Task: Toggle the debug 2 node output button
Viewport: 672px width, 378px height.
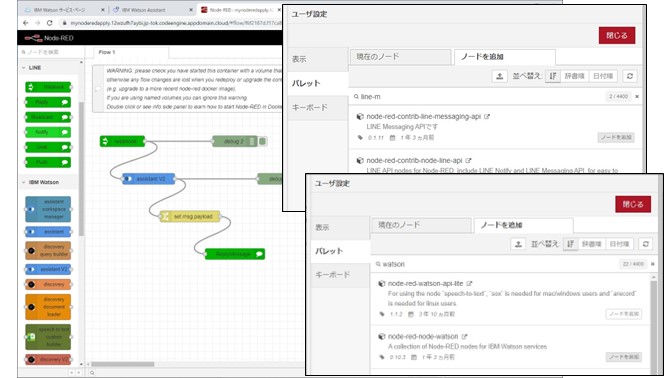Action: [x=262, y=141]
